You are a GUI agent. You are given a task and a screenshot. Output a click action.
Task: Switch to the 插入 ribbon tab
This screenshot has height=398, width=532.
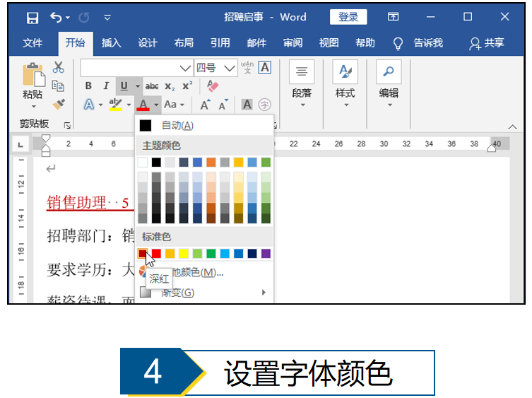coord(112,43)
